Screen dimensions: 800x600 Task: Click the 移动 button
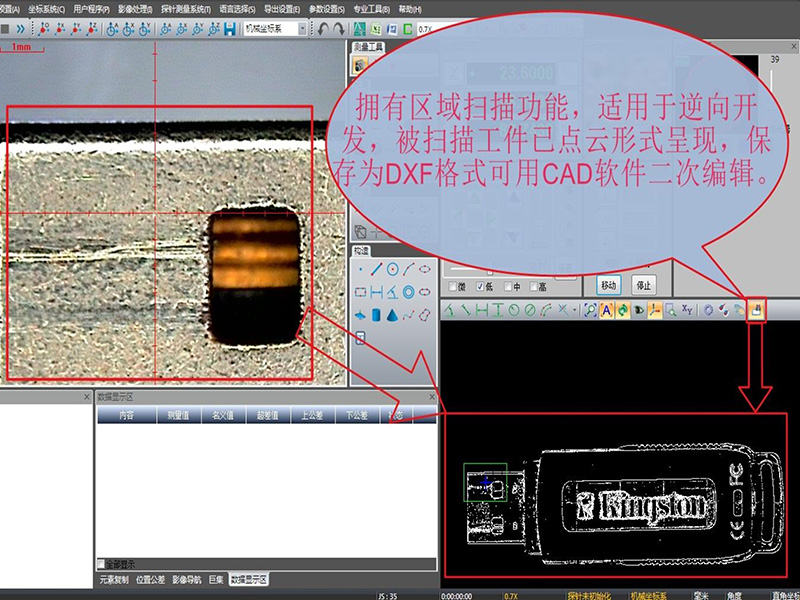(609, 285)
